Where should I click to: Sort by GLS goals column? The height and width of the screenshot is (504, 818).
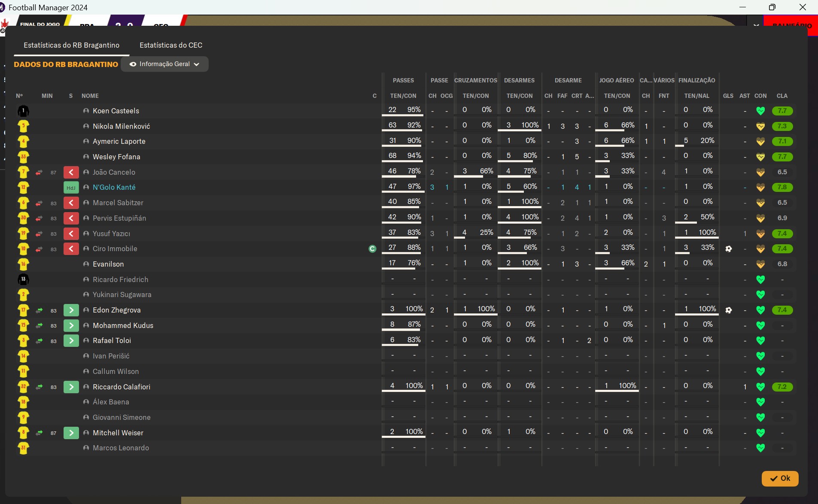point(728,96)
